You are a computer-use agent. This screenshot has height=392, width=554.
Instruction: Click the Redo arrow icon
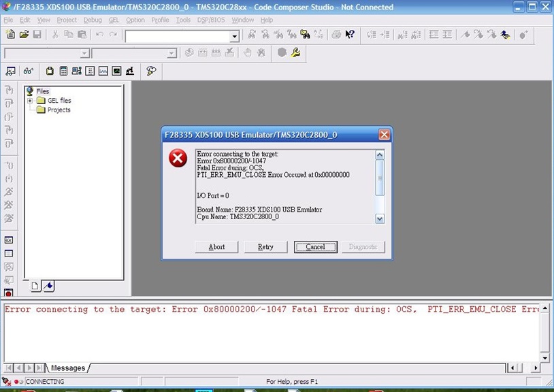(x=113, y=34)
